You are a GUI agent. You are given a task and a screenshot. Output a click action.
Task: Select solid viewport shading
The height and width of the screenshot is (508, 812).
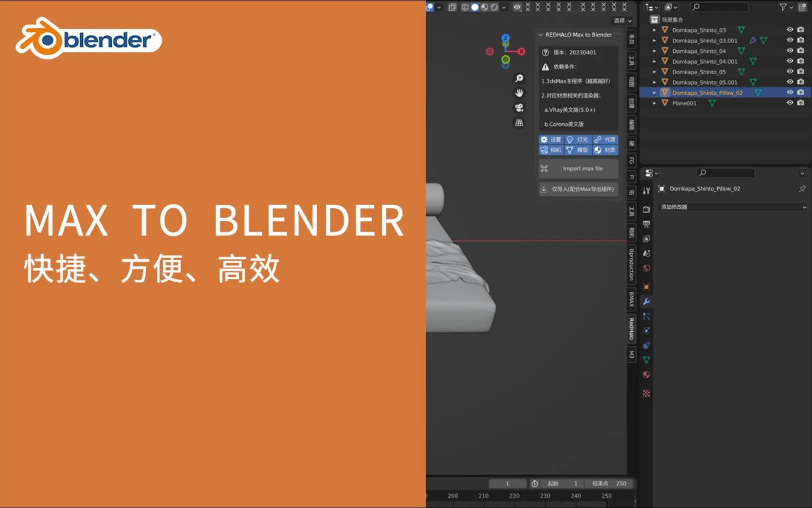coord(475,7)
